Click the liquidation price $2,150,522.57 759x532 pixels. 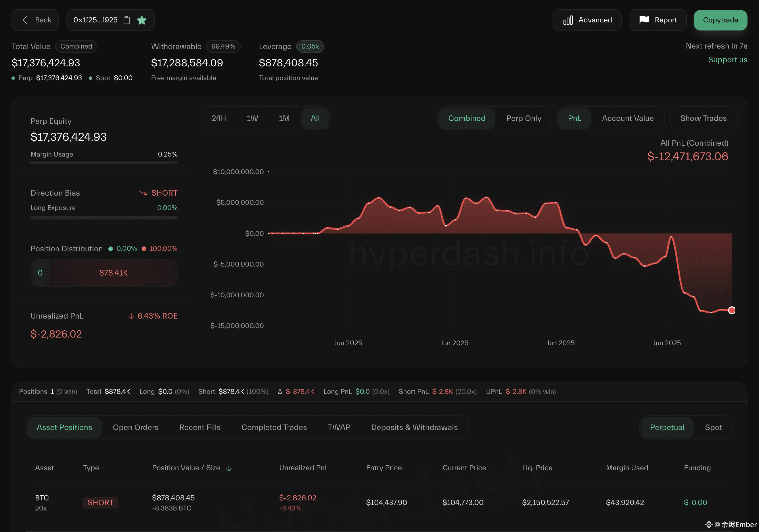545,502
